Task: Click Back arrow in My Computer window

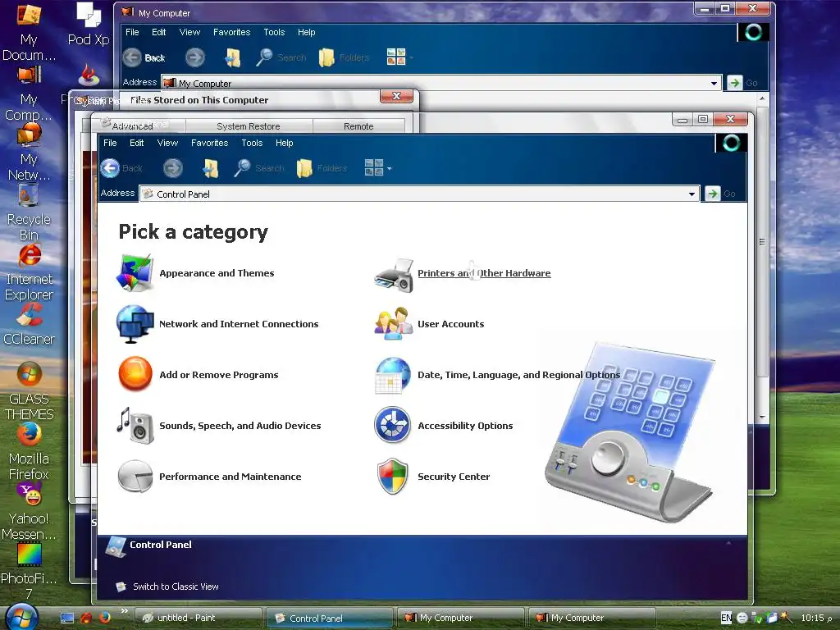Action: [132, 57]
